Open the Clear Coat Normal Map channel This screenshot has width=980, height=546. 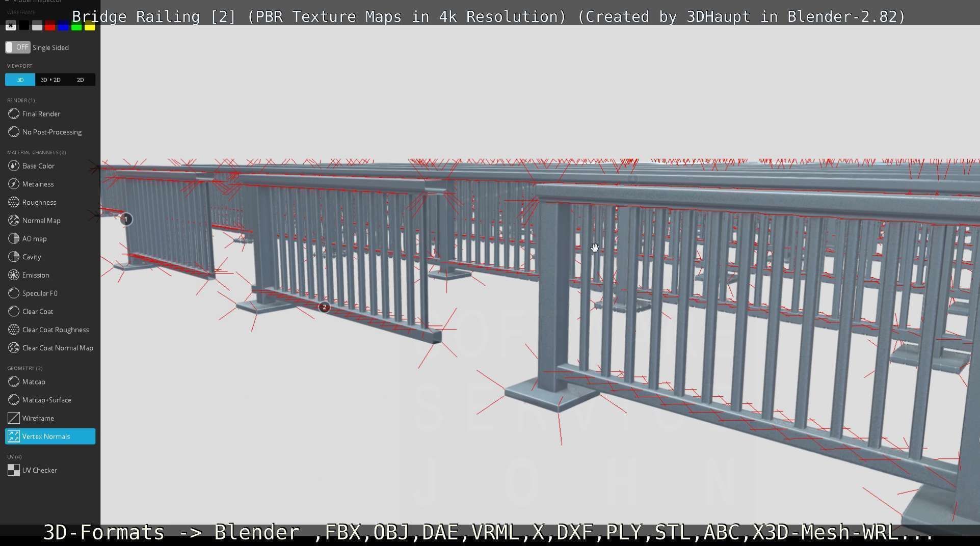coord(50,348)
